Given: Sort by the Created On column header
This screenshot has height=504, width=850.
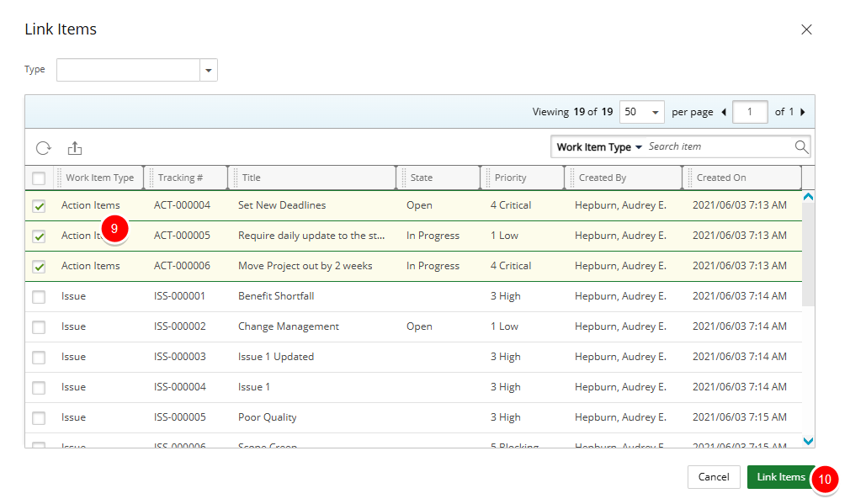Looking at the screenshot, I should (721, 178).
